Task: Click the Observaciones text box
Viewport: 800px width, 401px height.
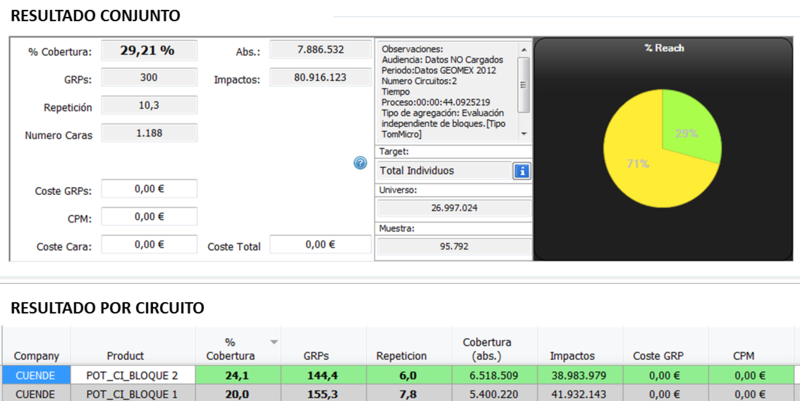Action: pos(446,92)
